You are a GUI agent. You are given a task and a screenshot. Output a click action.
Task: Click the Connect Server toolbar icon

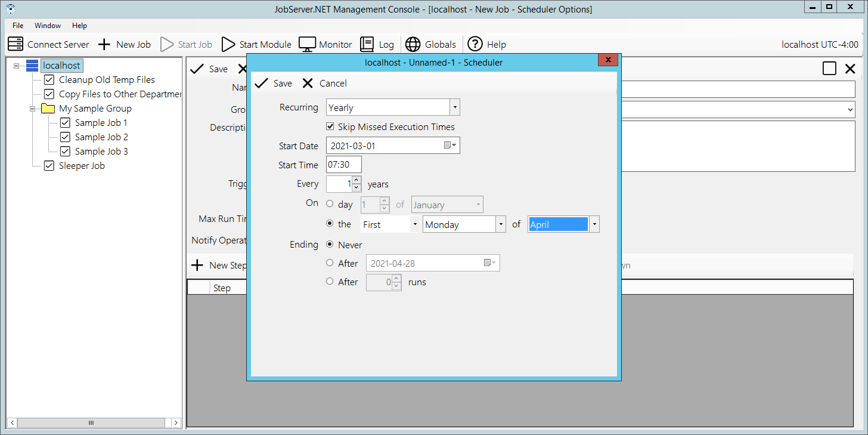click(16, 44)
